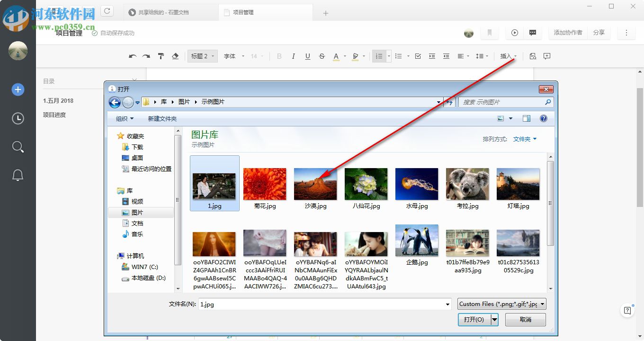Select 下载 in the navigation pane
Image resolution: width=644 pixels, height=341 pixels.
coord(132,147)
